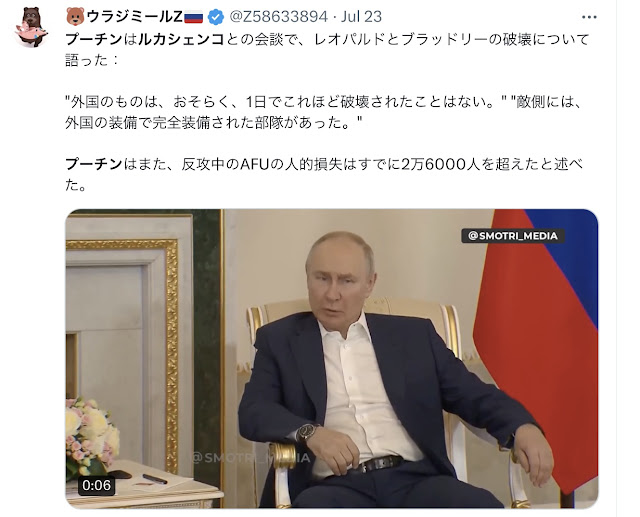This screenshot has width=640, height=517.
Task: Click the line mentioning 2万6000人 losses
Action: [324, 164]
